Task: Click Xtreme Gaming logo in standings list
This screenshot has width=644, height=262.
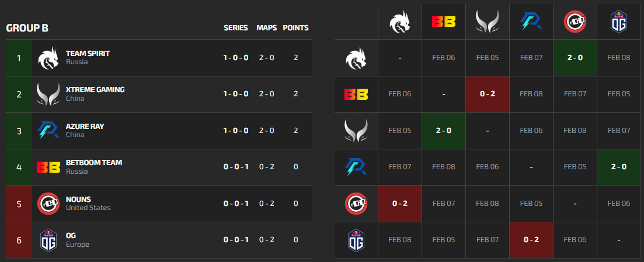Action: pos(48,95)
